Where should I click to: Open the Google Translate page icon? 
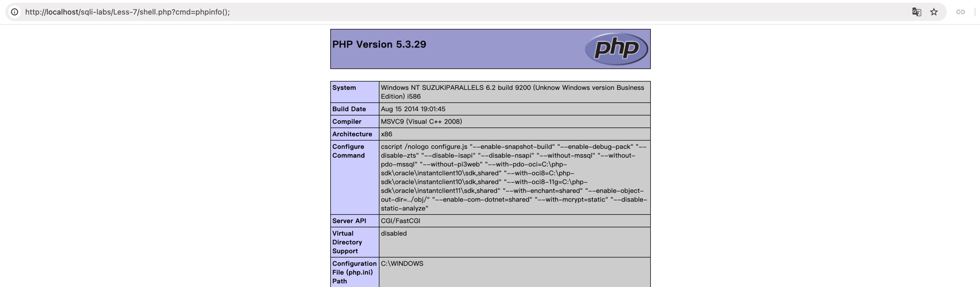pos(916,12)
